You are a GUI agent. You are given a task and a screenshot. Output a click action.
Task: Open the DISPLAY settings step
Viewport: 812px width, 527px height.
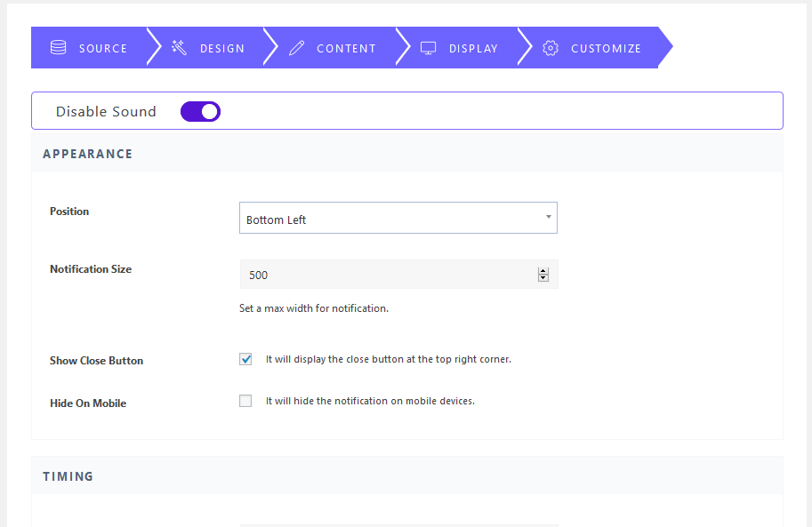pyautogui.click(x=473, y=48)
